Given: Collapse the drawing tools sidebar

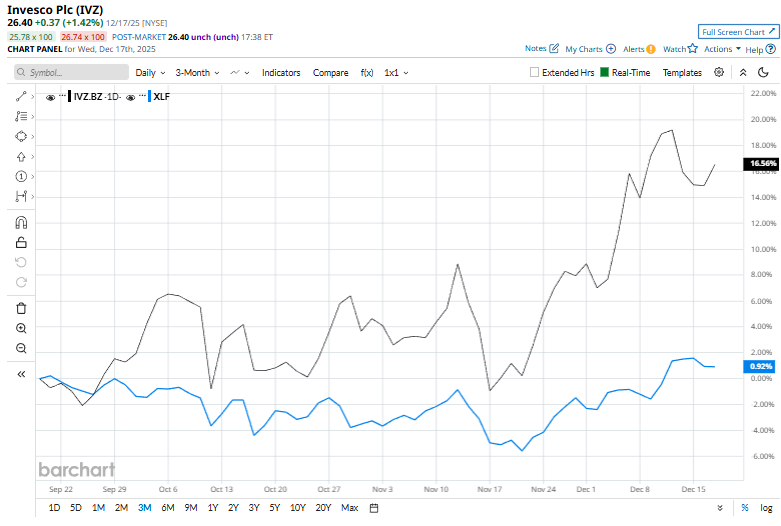Looking at the screenshot, I should 21,374.
